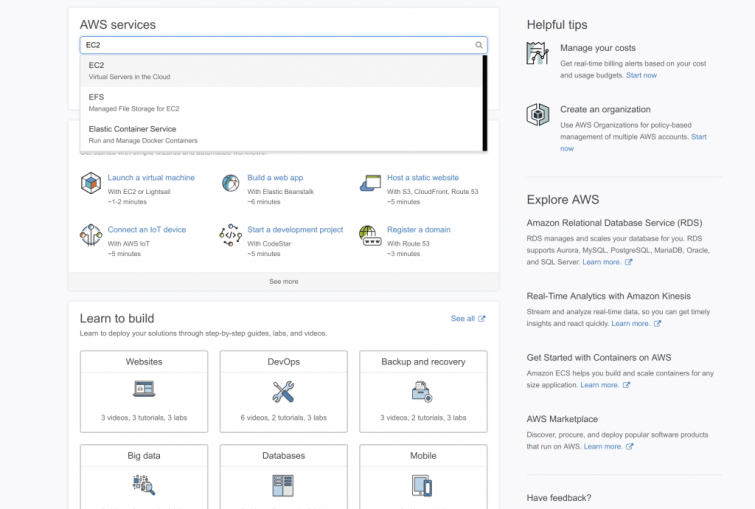Open the Learn more link for AWS Marketplace
Viewport: 755px width, 509px height.
tap(603, 446)
